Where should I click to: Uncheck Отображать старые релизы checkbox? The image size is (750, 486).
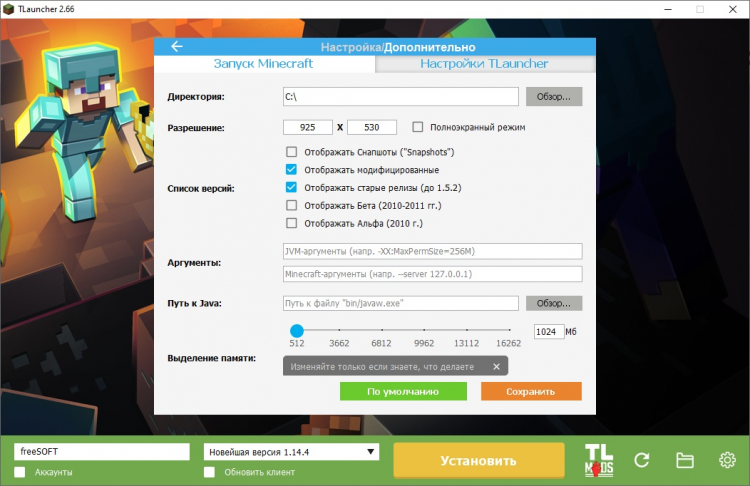(x=291, y=188)
